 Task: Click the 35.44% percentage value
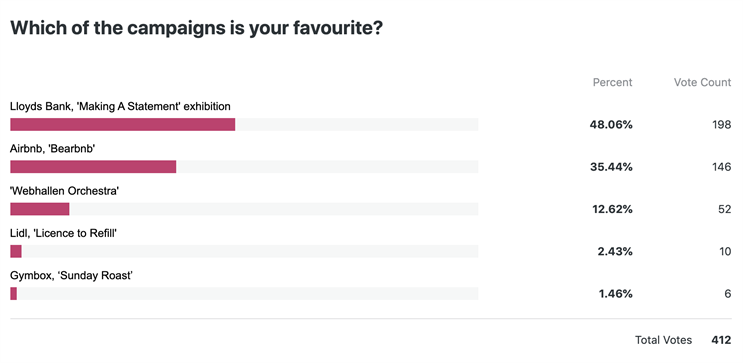coord(611,167)
